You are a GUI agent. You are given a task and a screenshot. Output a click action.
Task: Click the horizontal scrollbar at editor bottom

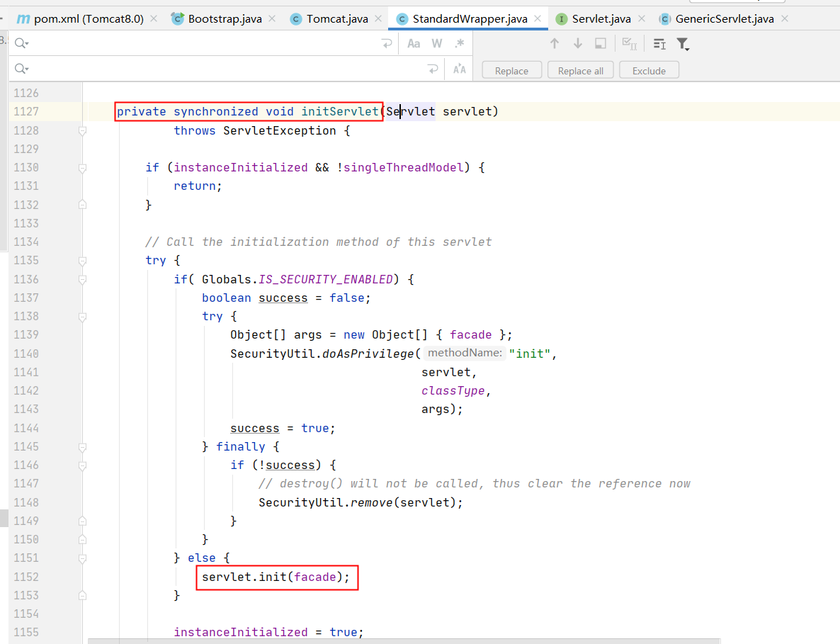[404, 640]
